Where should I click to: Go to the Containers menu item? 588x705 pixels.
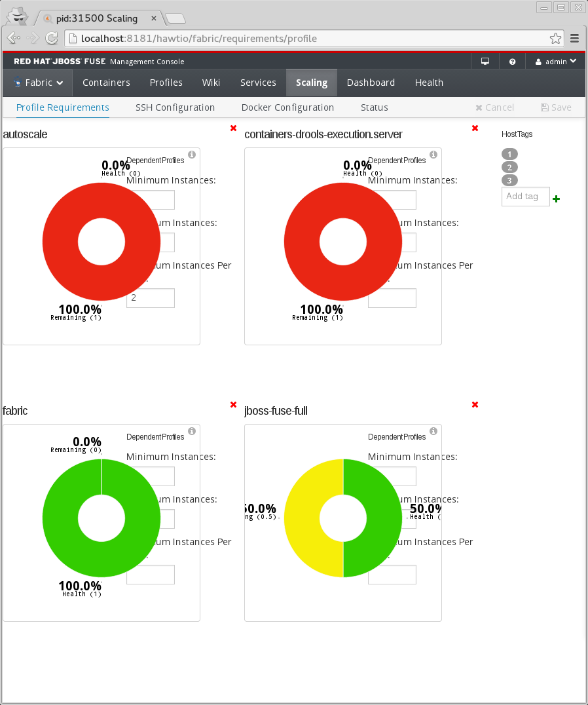pos(107,83)
